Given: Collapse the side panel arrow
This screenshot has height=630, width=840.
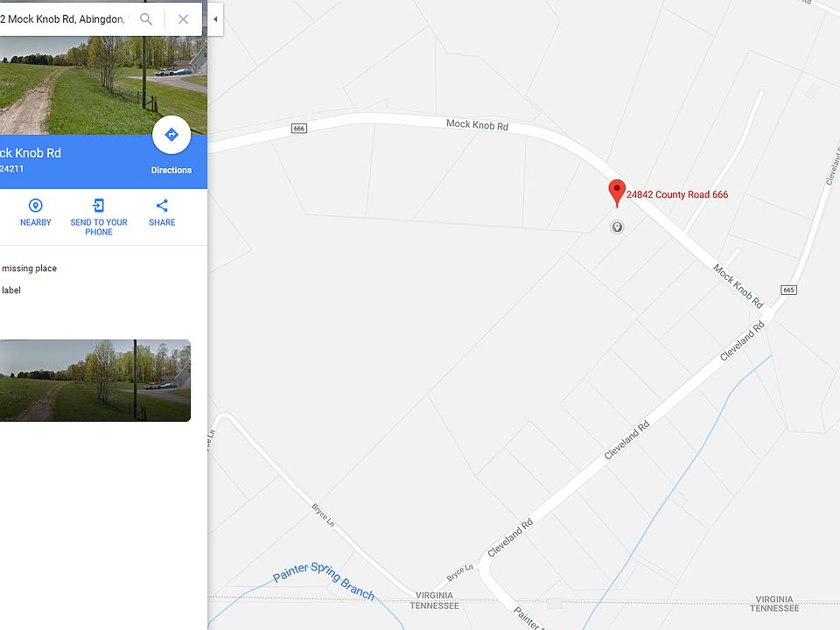Looking at the screenshot, I should coord(215,19).
